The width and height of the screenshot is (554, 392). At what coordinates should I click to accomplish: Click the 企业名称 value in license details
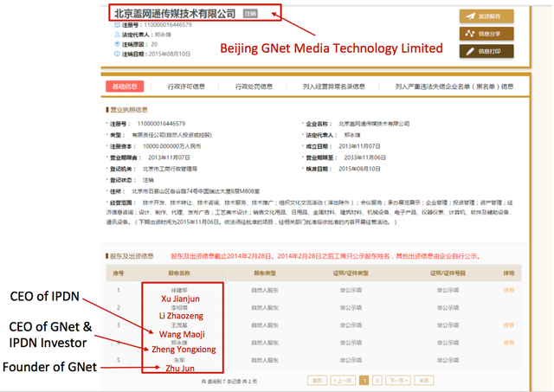[374, 124]
